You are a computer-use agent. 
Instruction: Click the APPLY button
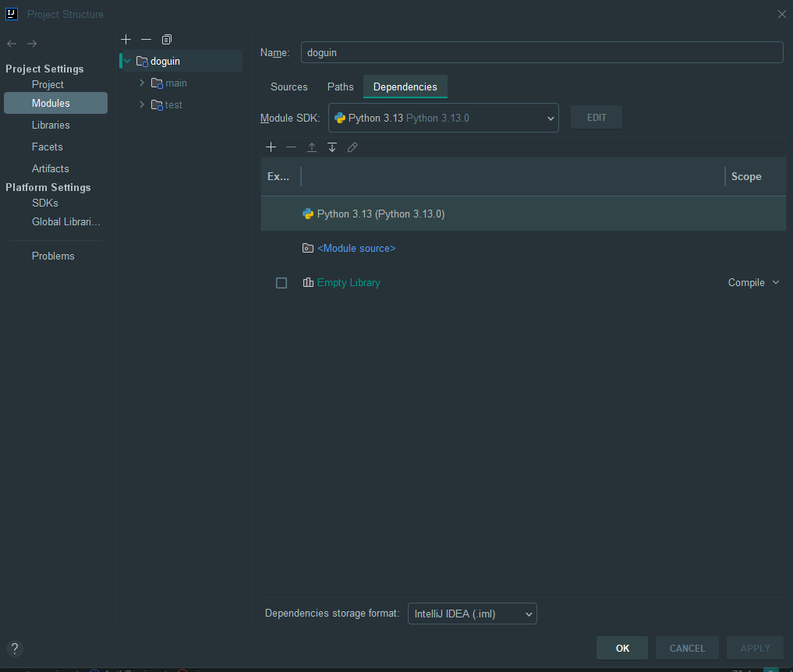[755, 649]
